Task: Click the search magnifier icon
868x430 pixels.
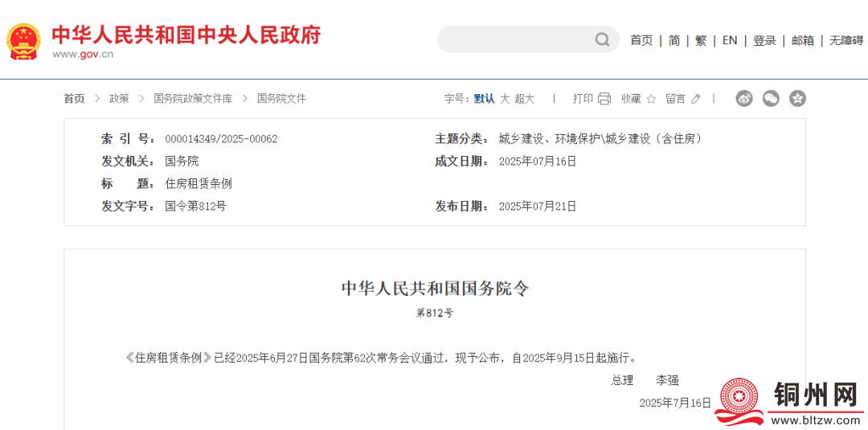Action: [602, 39]
